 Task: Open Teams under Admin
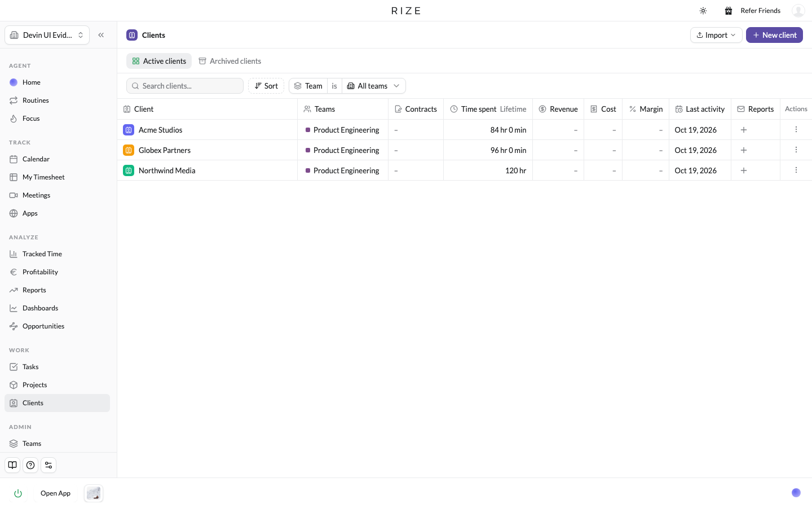pos(57,444)
